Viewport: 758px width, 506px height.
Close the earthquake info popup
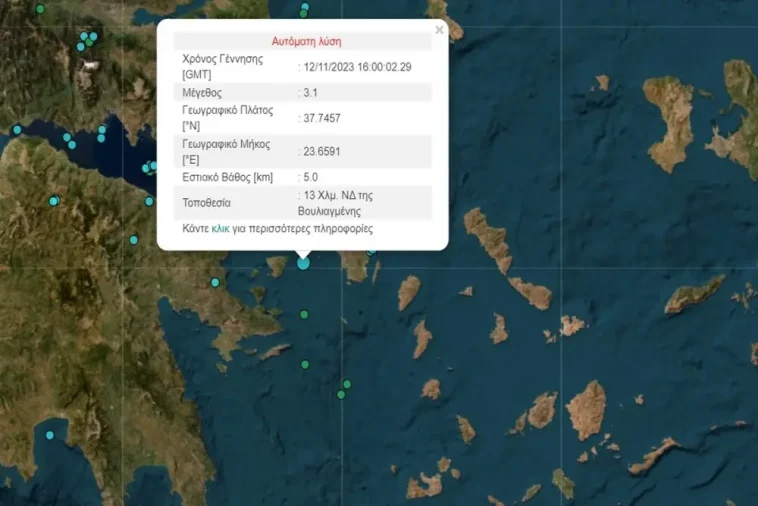click(439, 30)
